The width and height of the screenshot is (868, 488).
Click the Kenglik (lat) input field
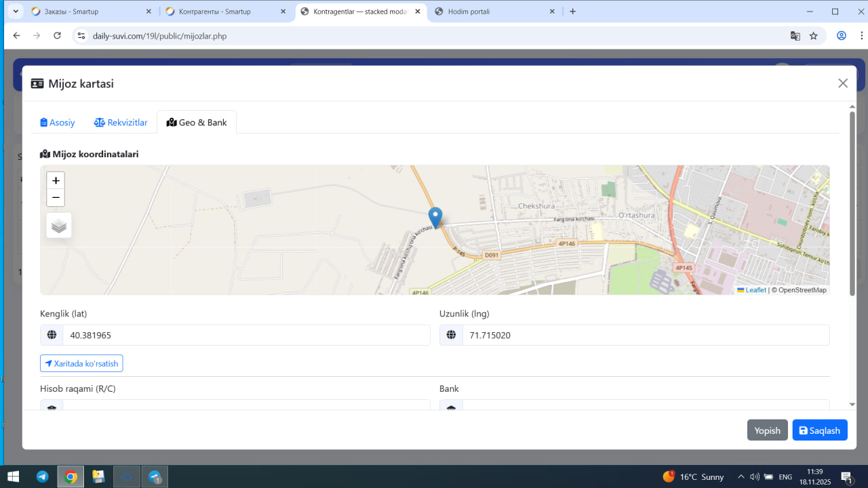[247, 335]
